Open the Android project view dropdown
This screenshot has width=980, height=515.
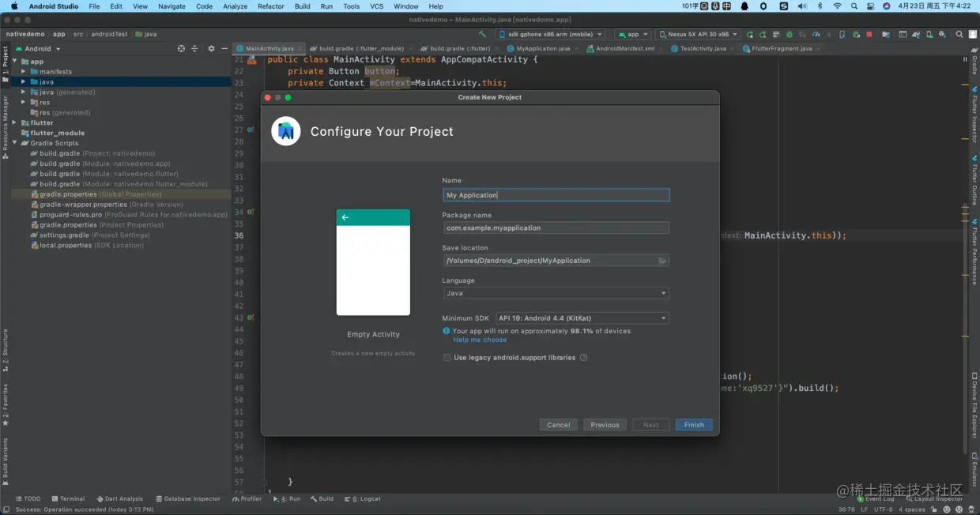[38, 48]
